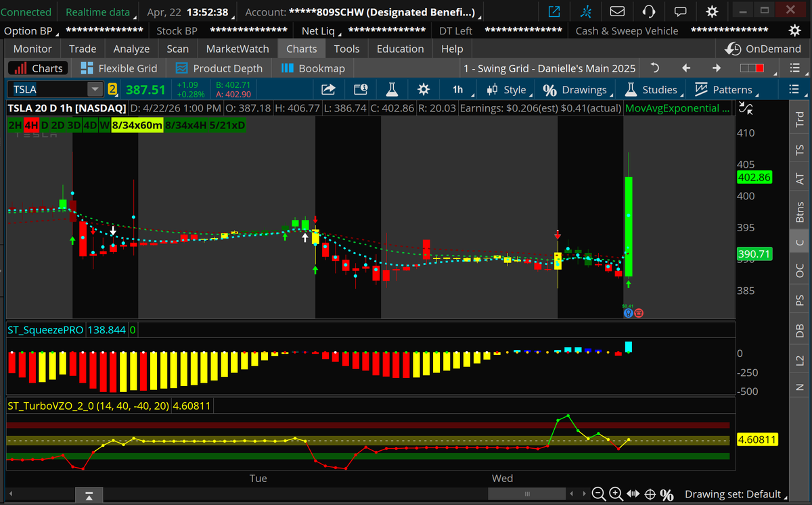
Task: Click the red phone conference call marker
Action: [639, 313]
